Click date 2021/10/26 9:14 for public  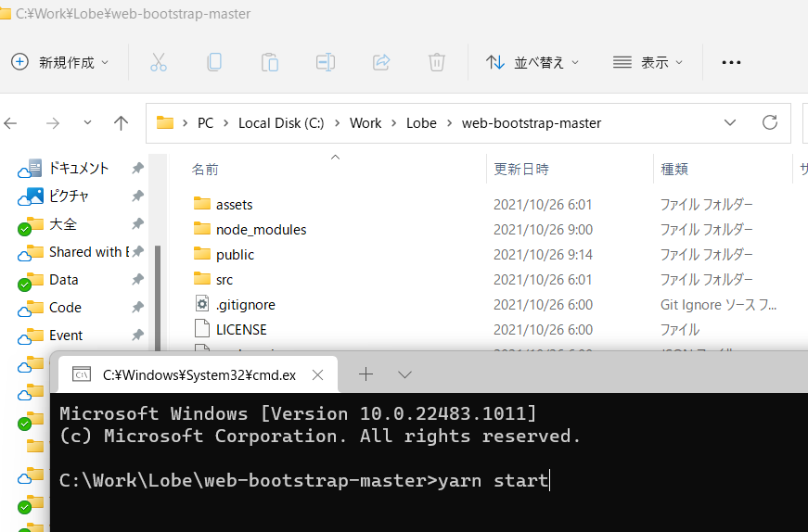coord(543,255)
